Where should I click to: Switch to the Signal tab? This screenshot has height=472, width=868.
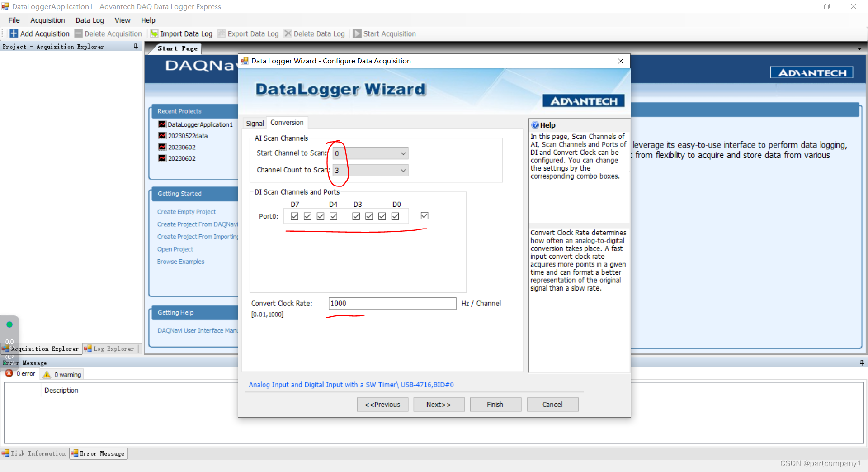pyautogui.click(x=255, y=124)
